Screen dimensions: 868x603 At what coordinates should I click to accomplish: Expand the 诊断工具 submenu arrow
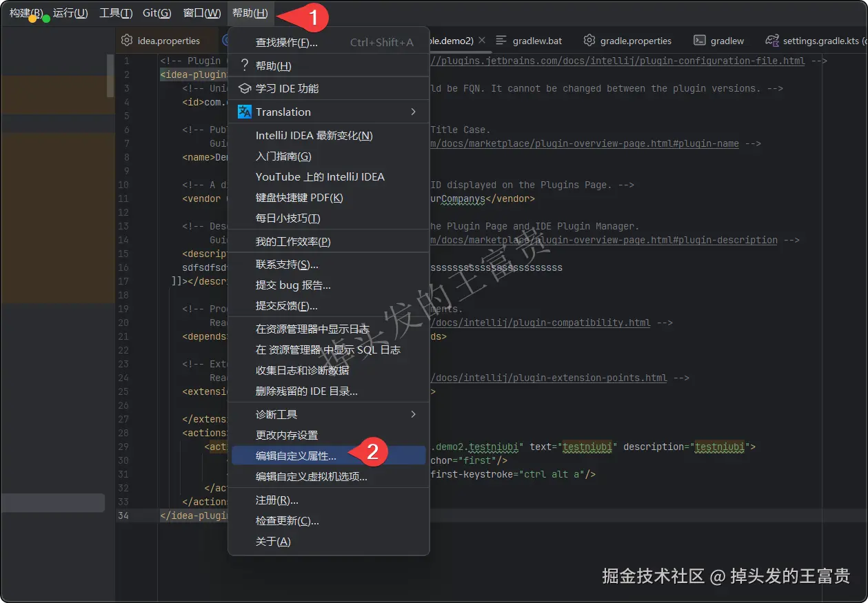tap(413, 414)
